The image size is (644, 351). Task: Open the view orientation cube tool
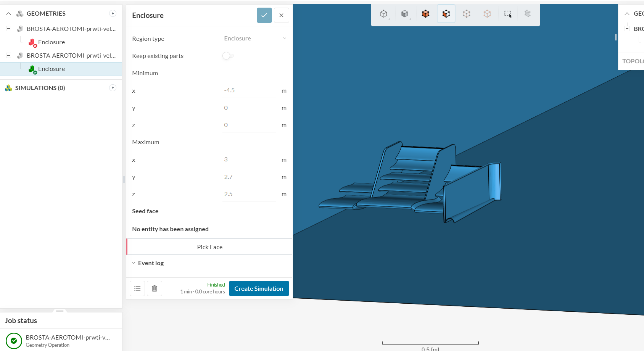point(384,14)
